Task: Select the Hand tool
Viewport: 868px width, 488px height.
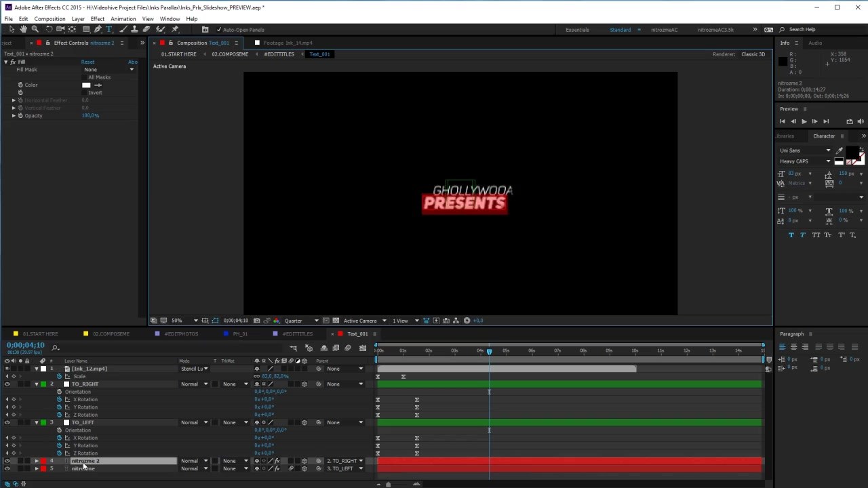Action: pyautogui.click(x=23, y=29)
